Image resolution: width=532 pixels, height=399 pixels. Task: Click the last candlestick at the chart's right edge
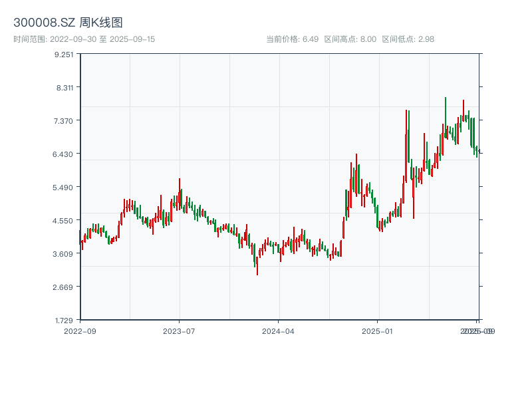coord(479,152)
